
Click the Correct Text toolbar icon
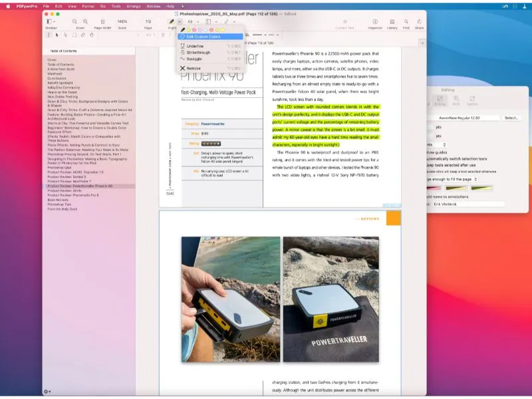[x=344, y=21]
